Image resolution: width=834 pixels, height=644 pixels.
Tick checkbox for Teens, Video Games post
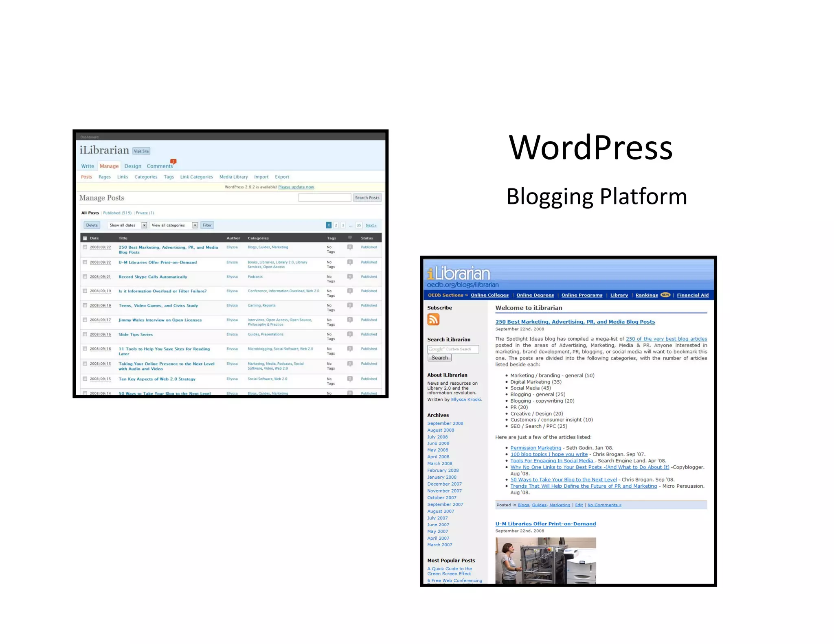coord(85,305)
